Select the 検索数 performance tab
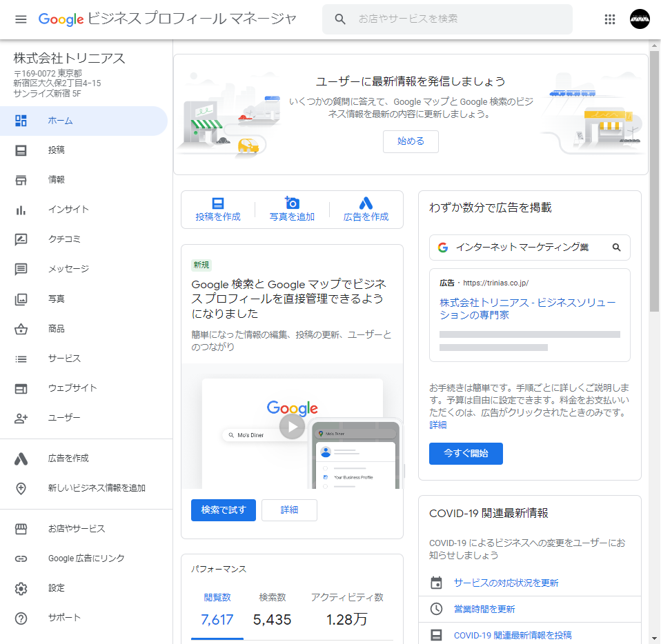The width and height of the screenshot is (661, 644). pos(273,610)
